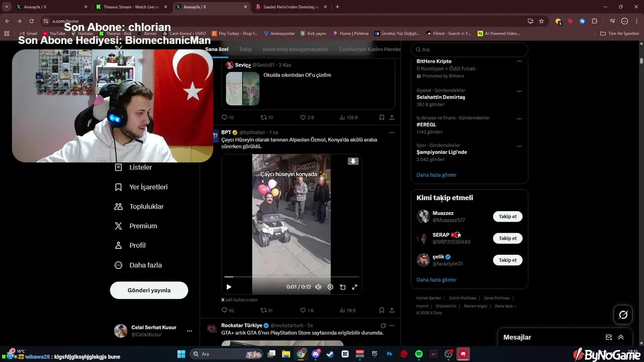Open Listeler in sidebar
The height and width of the screenshot is (362, 644).
(x=133, y=167)
